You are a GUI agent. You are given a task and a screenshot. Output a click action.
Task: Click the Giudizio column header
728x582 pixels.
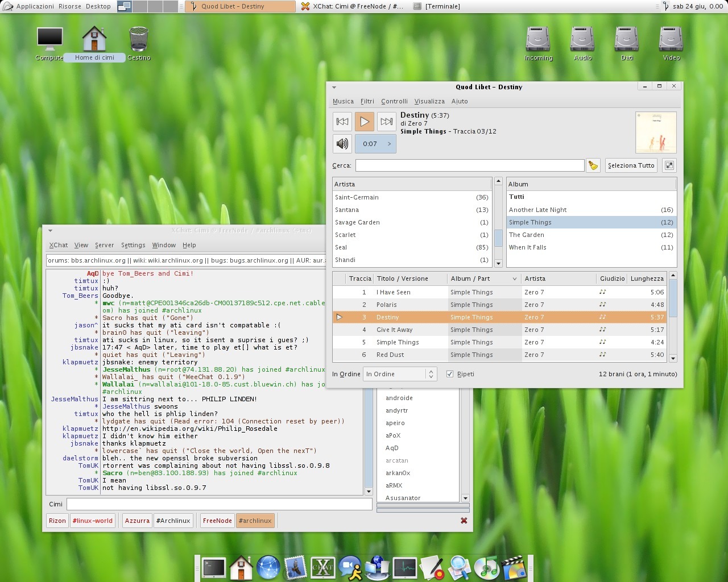(x=612, y=278)
